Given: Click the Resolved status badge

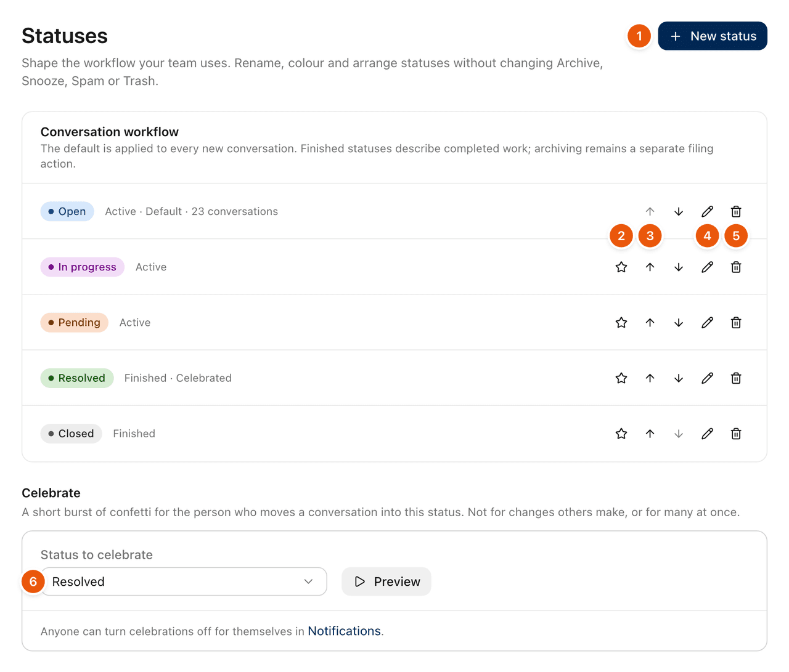Looking at the screenshot, I should click(x=77, y=378).
